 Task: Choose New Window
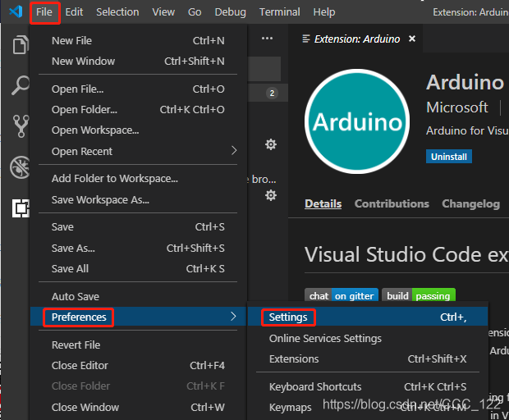138,61
